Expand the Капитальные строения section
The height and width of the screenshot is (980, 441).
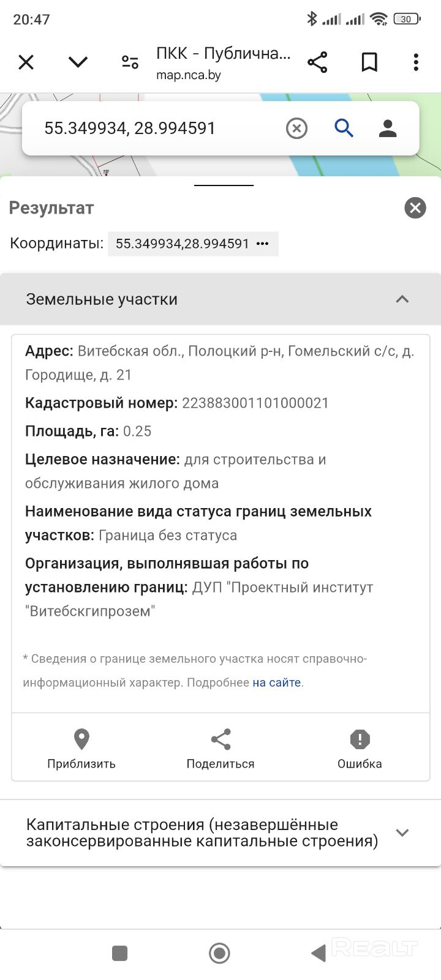pos(402,832)
